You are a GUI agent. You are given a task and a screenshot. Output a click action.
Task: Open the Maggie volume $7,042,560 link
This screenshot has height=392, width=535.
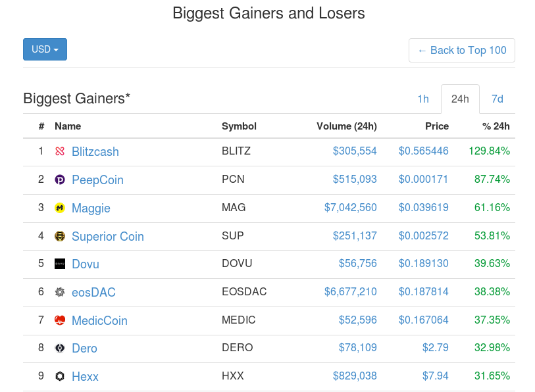[x=350, y=207]
